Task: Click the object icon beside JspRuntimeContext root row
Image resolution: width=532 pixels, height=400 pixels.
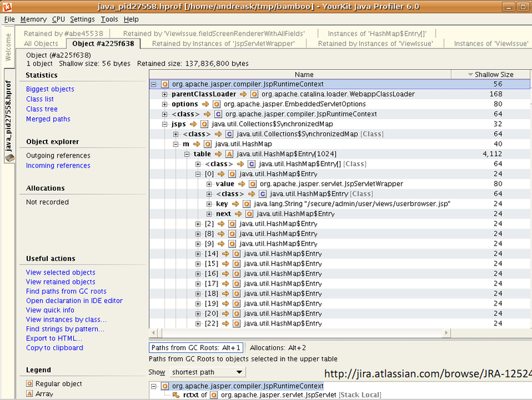Action: (x=165, y=84)
